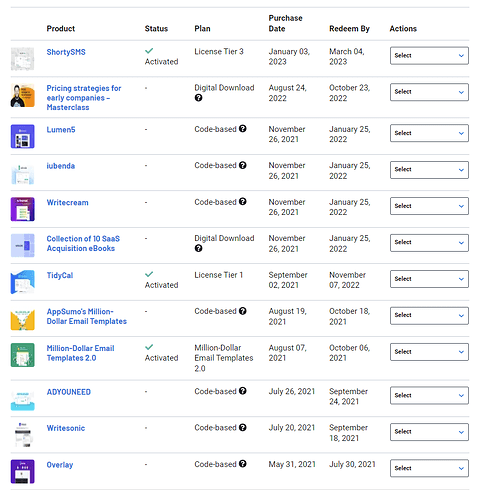488x500 pixels.
Task: Click help icon beside iubenda Code-based plan
Action: click(x=243, y=165)
